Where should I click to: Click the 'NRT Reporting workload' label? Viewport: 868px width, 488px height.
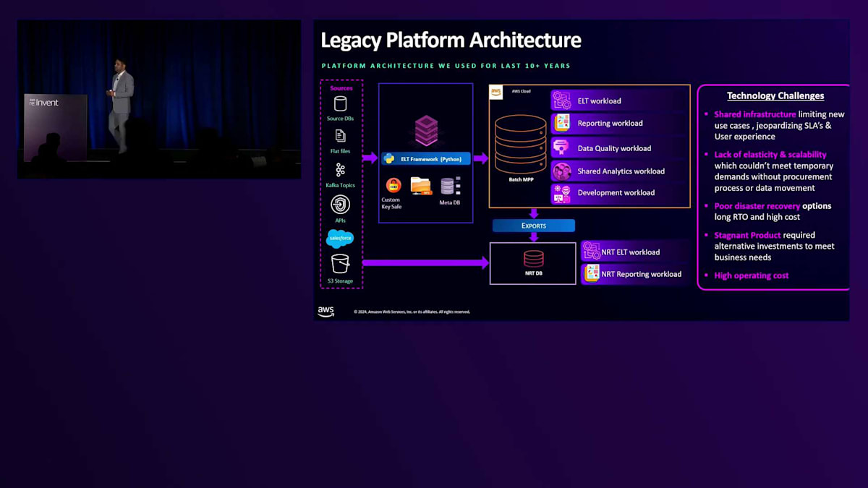(642, 274)
